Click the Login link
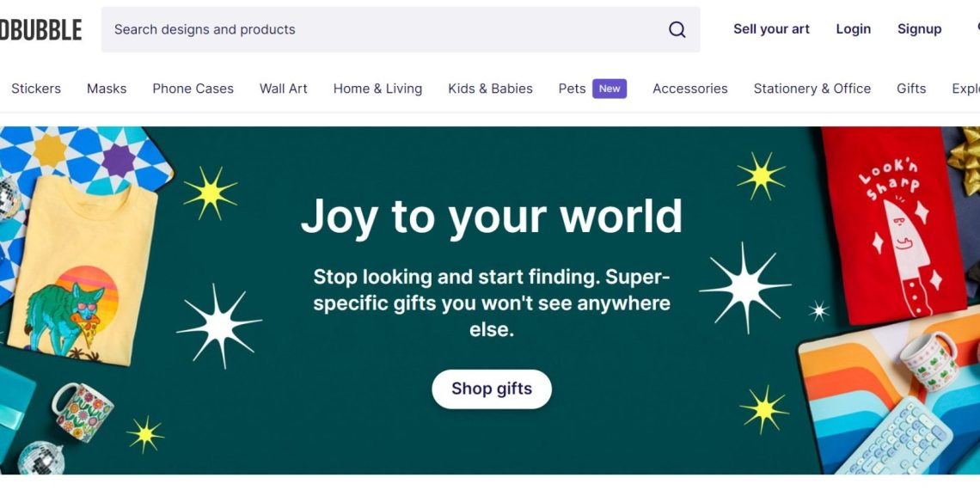The width and height of the screenshot is (980, 490). tap(853, 29)
